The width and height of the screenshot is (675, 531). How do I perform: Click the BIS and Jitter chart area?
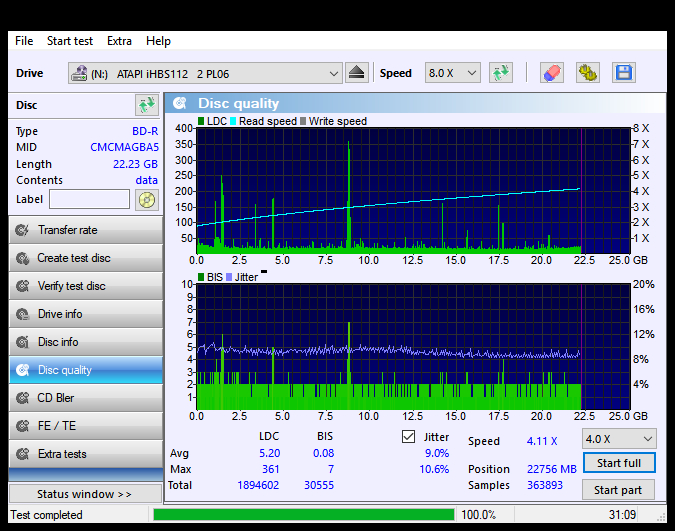[x=413, y=347]
